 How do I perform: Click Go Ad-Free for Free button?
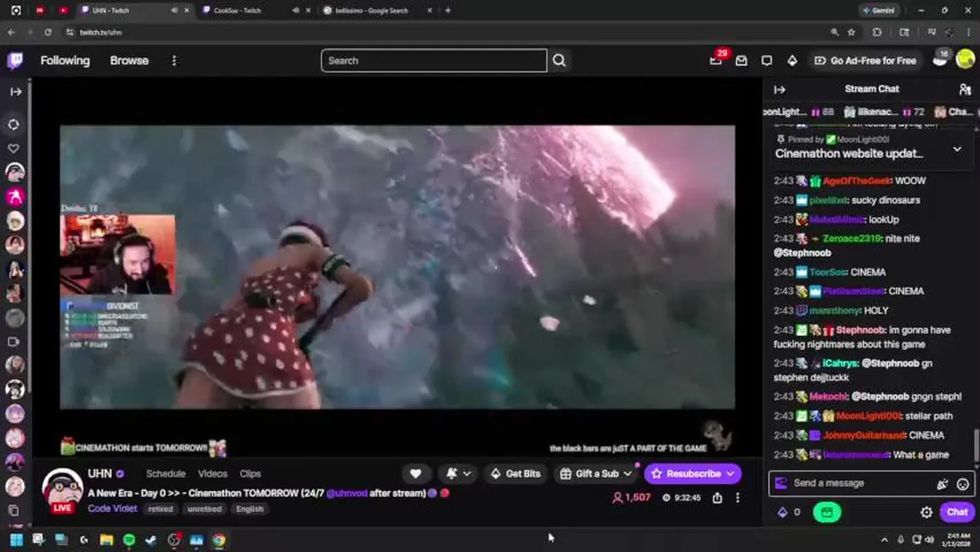coord(865,61)
